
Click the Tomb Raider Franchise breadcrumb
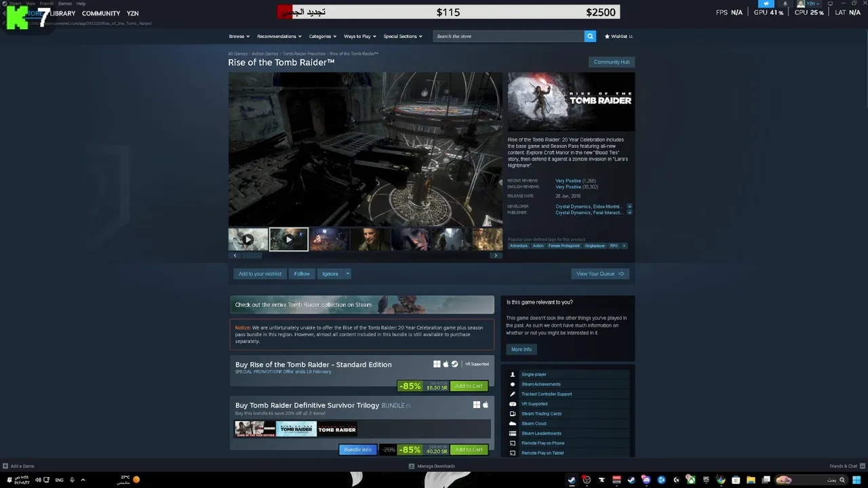tap(304, 54)
